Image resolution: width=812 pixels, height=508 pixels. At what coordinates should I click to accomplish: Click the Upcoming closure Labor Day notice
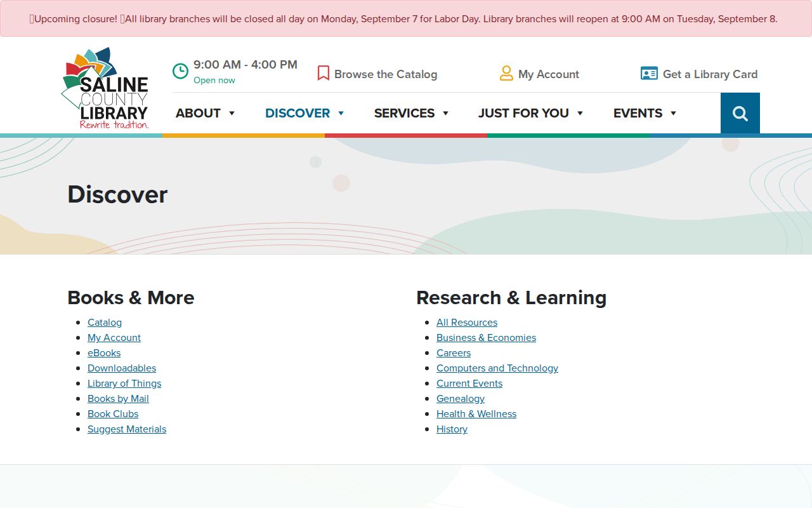click(406, 19)
